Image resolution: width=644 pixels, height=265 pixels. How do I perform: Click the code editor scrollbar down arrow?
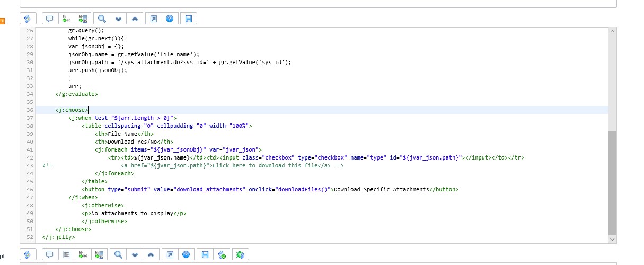613,240
